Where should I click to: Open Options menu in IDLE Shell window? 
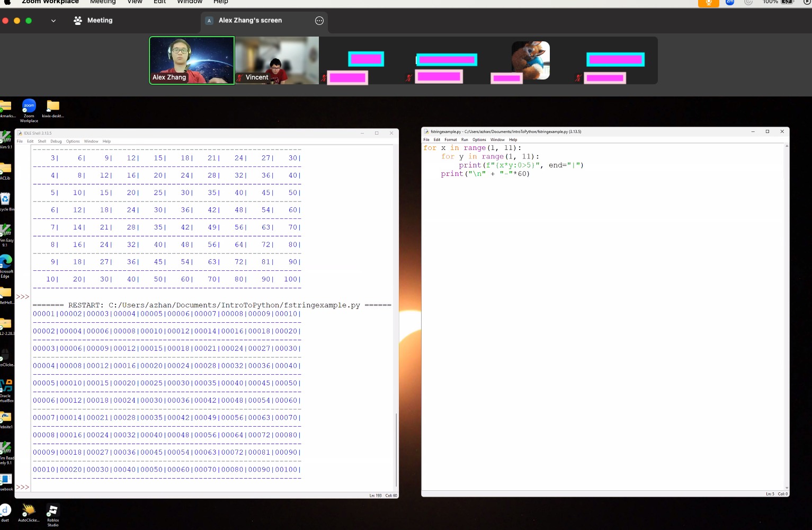[x=73, y=142]
